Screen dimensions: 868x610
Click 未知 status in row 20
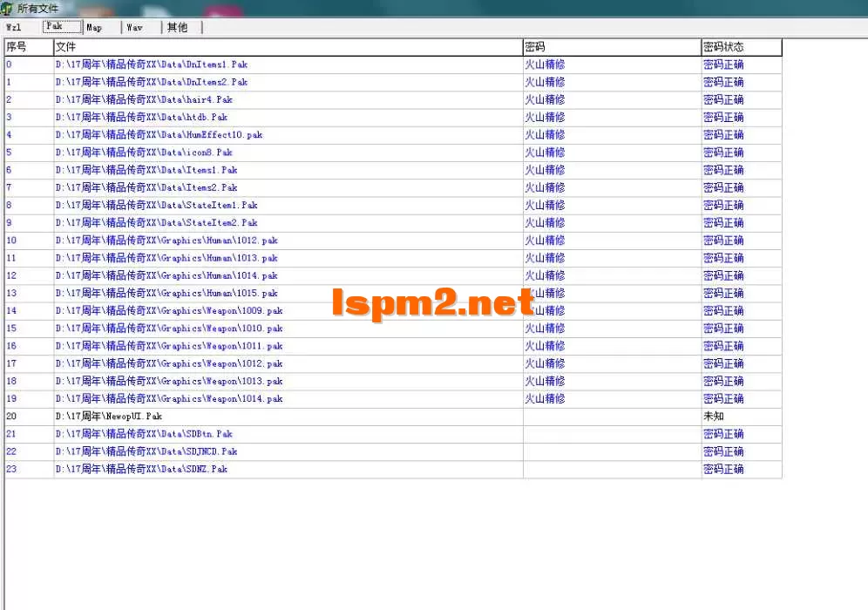coord(714,417)
